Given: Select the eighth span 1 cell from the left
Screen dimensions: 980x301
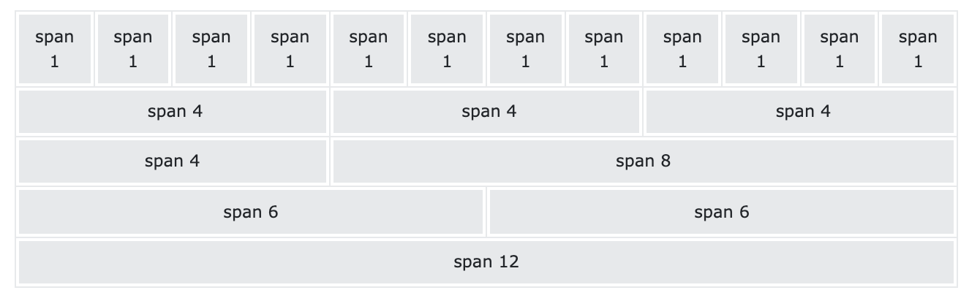Looking at the screenshot, I should (x=604, y=49).
